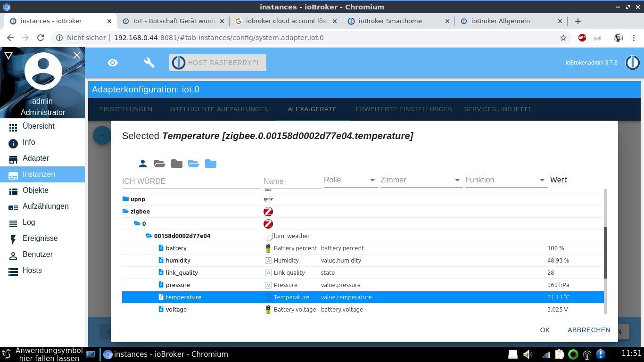Collapse the zigbee folder
The height and width of the screenshot is (362, 644).
125,211
